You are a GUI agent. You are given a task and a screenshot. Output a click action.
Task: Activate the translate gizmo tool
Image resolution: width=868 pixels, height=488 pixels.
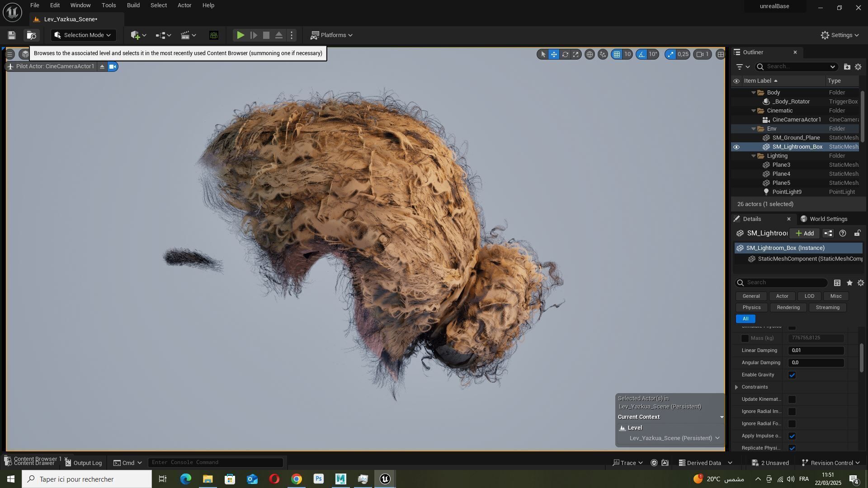554,54
